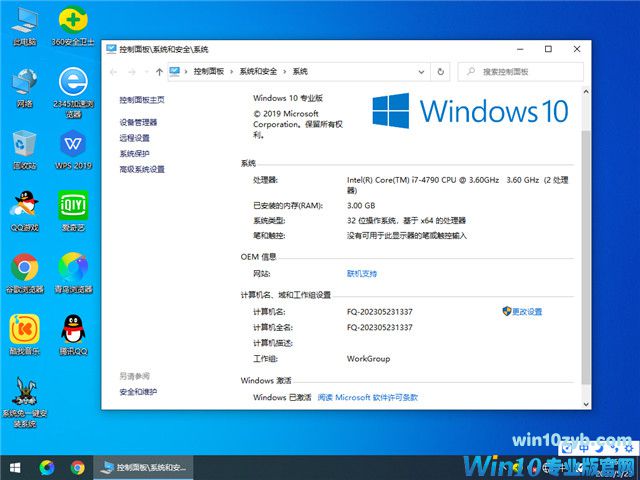Expand chevron after Control Panel breadcrumb
This screenshot has height=480, width=640.
[x=231, y=72]
